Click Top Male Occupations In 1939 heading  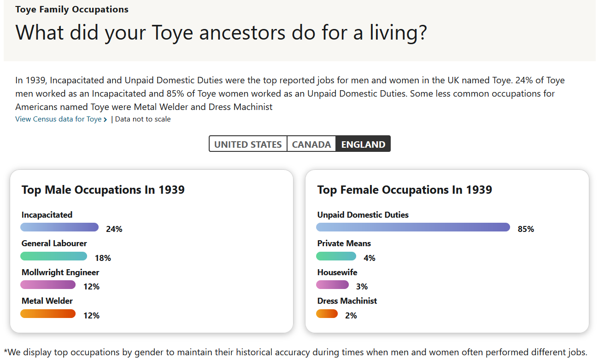pyautogui.click(x=103, y=190)
